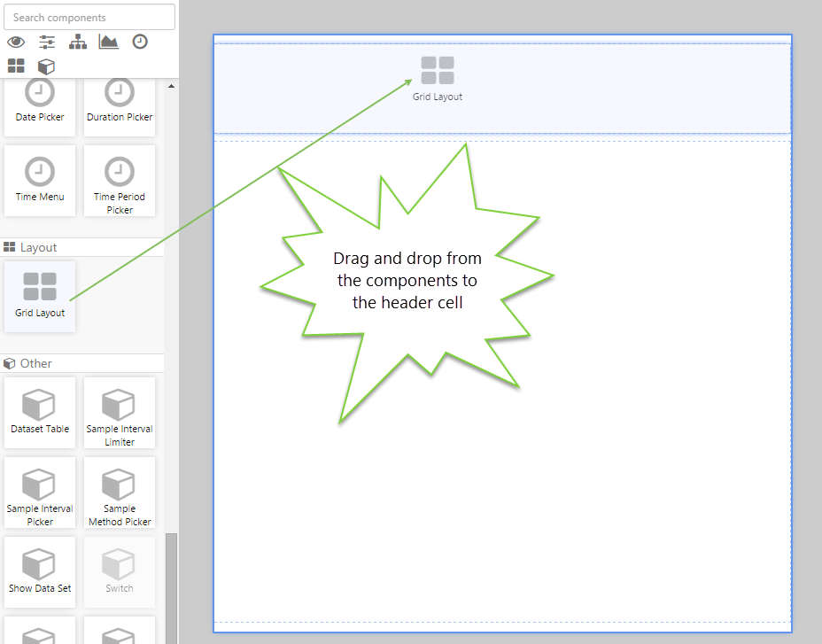Pick the Time Period Picker component

pos(120,180)
